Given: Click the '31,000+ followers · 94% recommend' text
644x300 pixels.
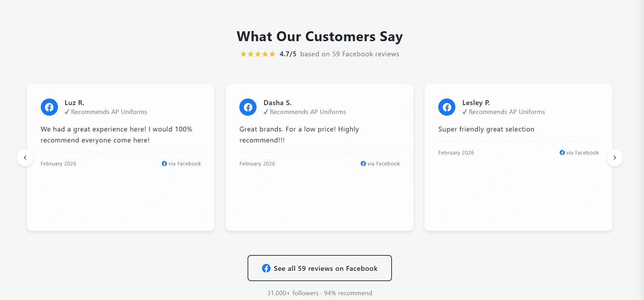Looking at the screenshot, I should tap(320, 293).
